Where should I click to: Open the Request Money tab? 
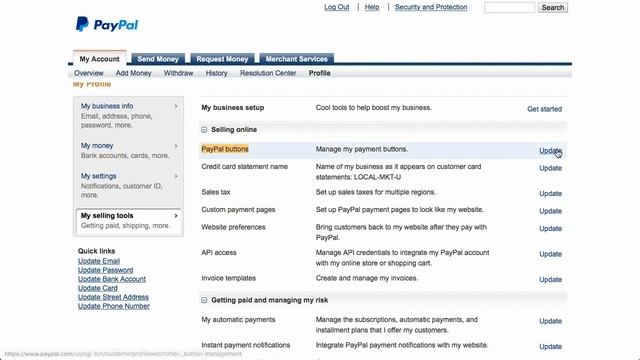coord(222,59)
